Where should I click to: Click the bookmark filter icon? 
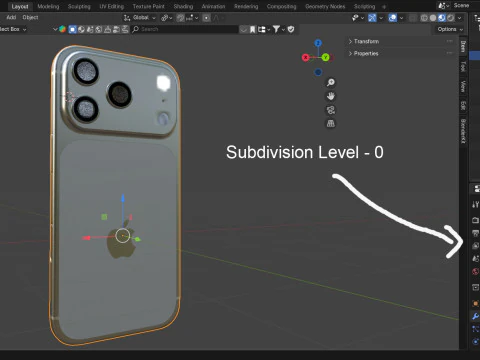pyautogui.click(x=253, y=30)
